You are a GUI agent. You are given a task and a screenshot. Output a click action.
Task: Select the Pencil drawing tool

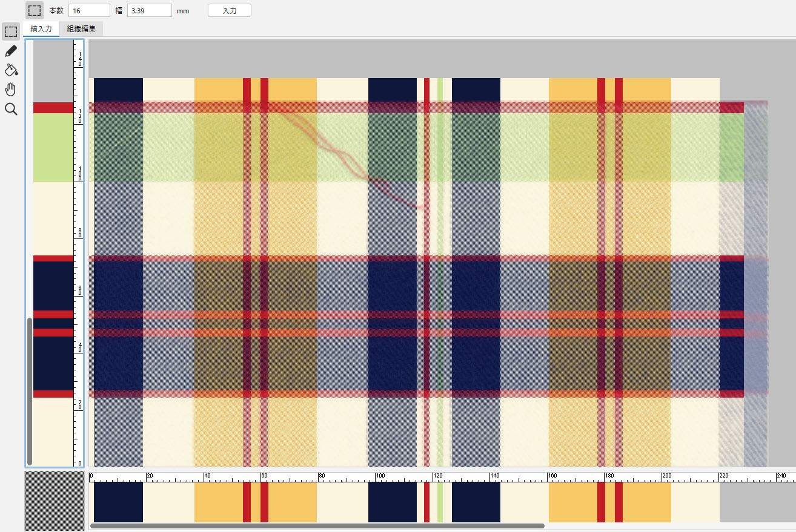[x=10, y=51]
